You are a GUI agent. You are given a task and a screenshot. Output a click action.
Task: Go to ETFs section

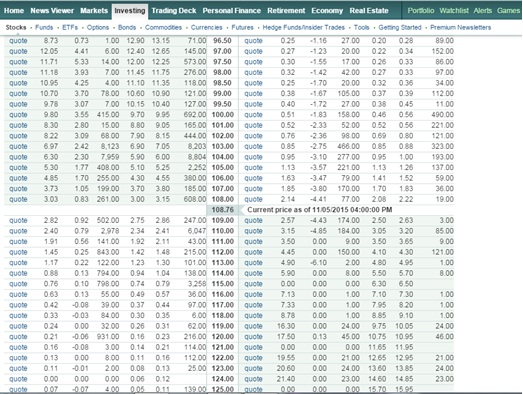point(70,27)
